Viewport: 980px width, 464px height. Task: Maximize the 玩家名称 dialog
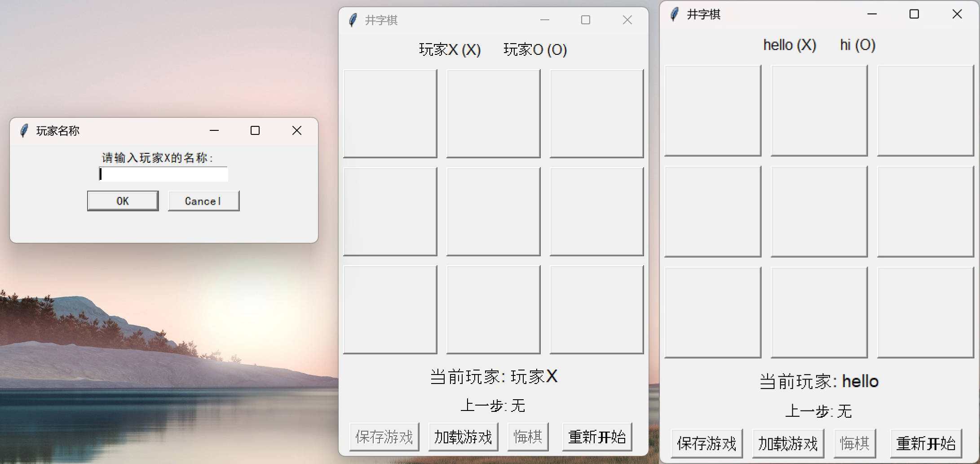pyautogui.click(x=255, y=130)
